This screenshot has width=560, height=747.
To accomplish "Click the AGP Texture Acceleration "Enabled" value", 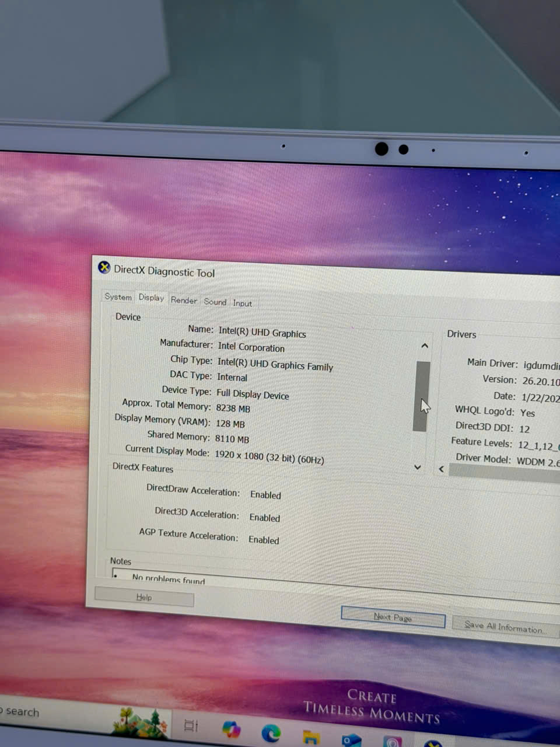I will tap(264, 540).
